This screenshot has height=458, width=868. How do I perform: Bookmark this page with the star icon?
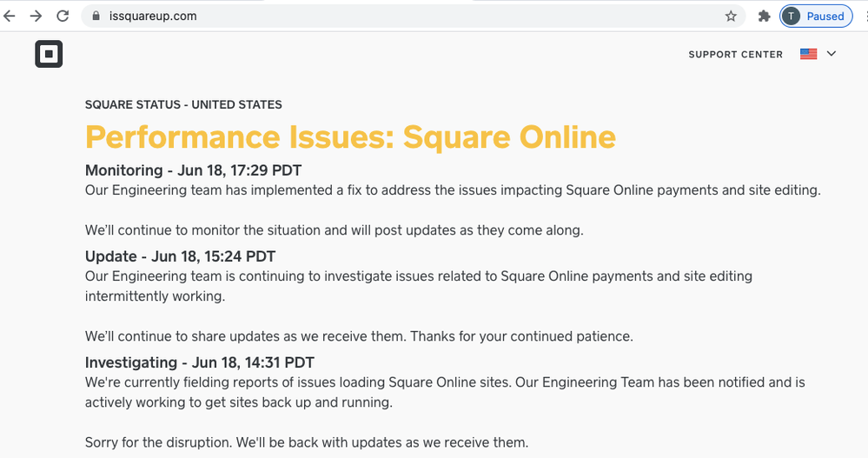pyautogui.click(x=731, y=16)
